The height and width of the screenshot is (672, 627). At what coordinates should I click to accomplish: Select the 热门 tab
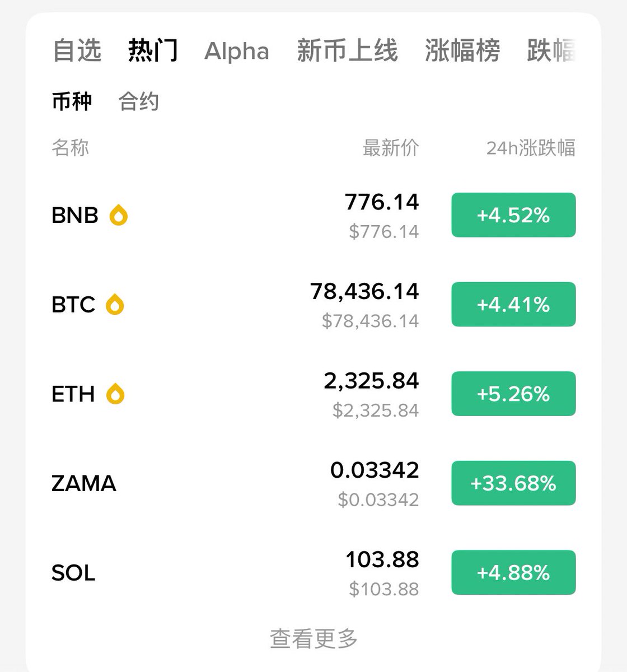[153, 50]
